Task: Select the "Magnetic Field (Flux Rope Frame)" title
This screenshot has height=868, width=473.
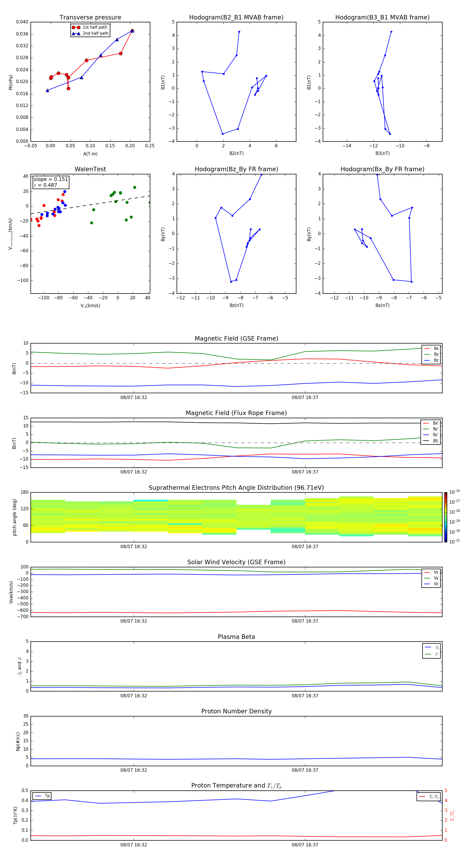Action: coord(236,413)
